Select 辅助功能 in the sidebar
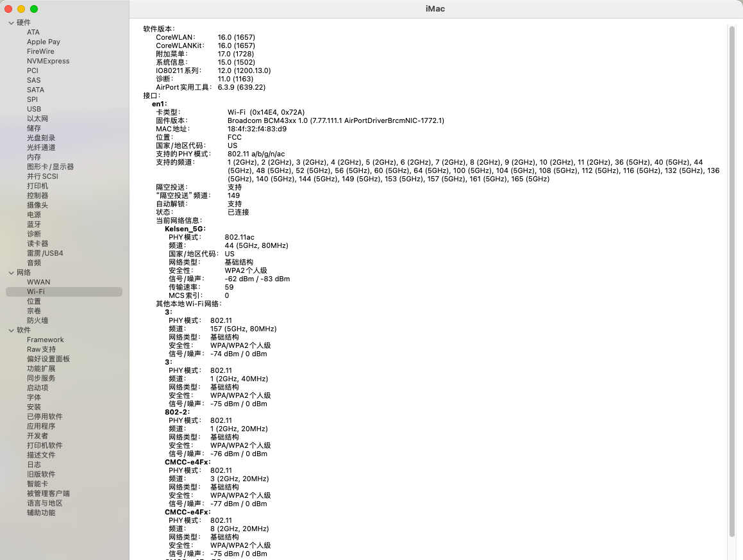This screenshot has width=743, height=560. 41,513
